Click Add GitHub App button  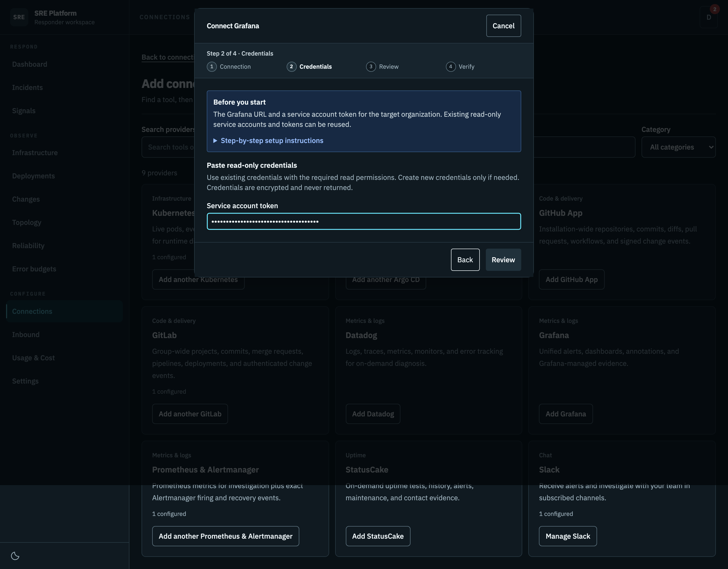coord(571,279)
